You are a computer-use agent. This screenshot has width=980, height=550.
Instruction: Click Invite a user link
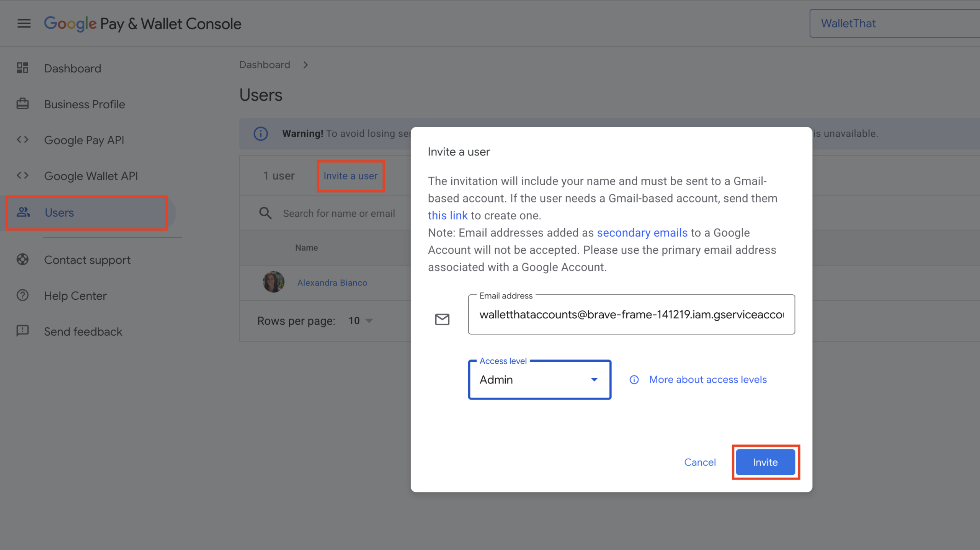pyautogui.click(x=350, y=176)
